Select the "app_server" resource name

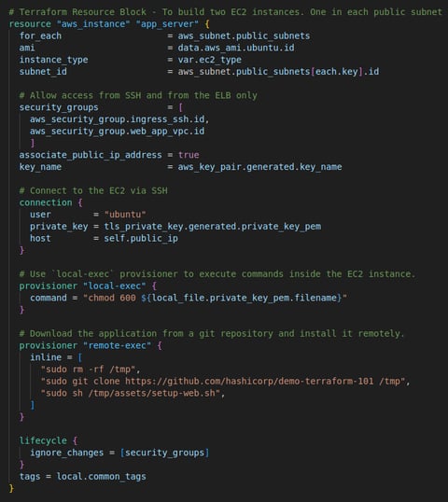click(x=167, y=24)
